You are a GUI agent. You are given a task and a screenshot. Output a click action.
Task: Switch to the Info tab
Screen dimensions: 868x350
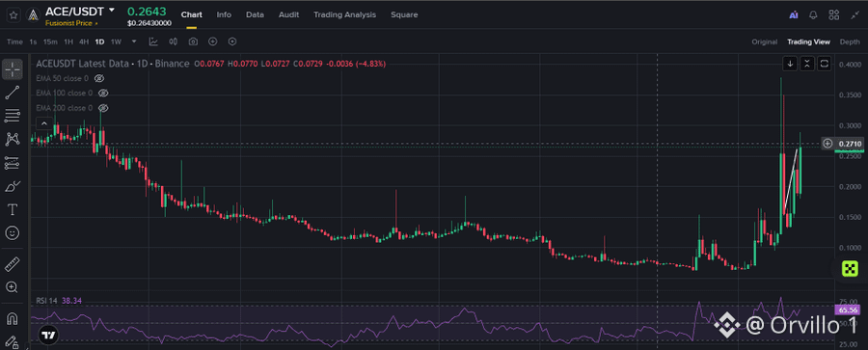coord(224,15)
